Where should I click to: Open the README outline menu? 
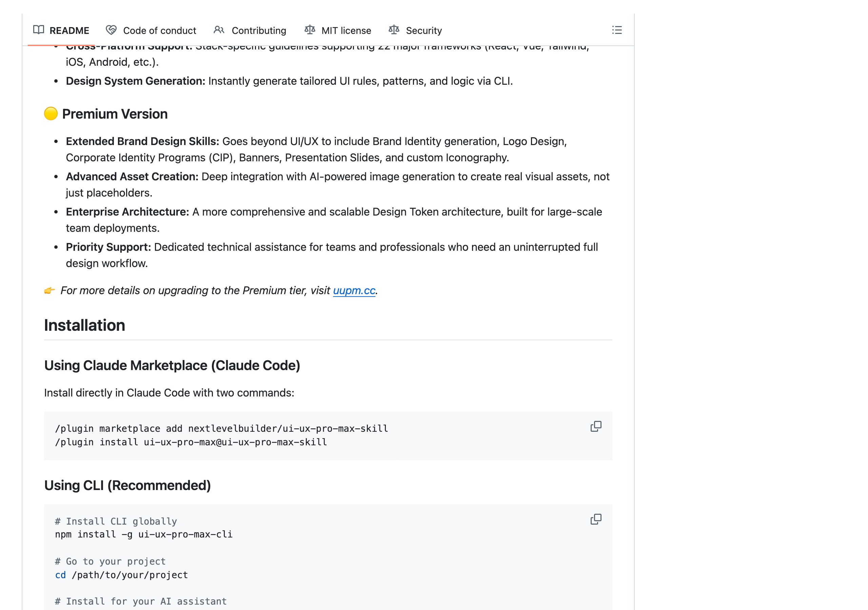[x=617, y=30]
